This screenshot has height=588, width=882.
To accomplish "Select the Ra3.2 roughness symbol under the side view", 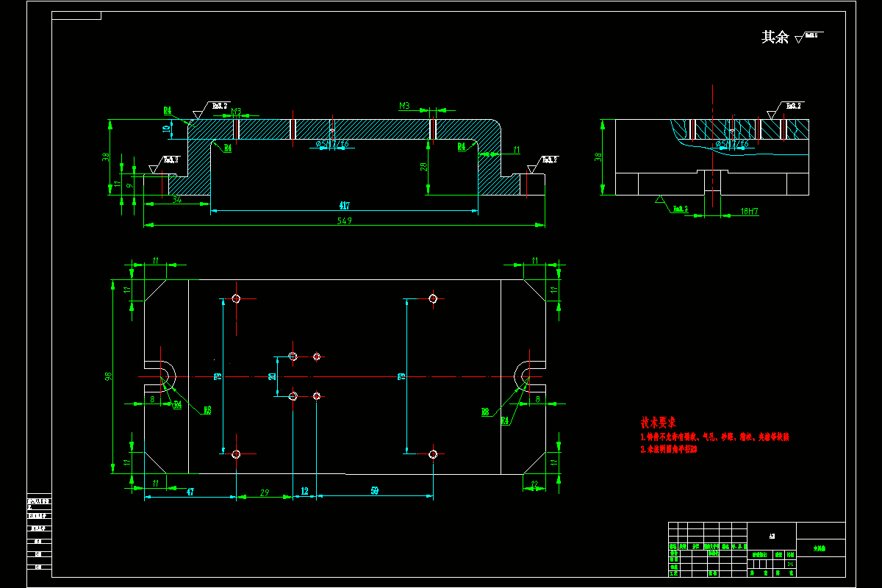I will [671, 204].
